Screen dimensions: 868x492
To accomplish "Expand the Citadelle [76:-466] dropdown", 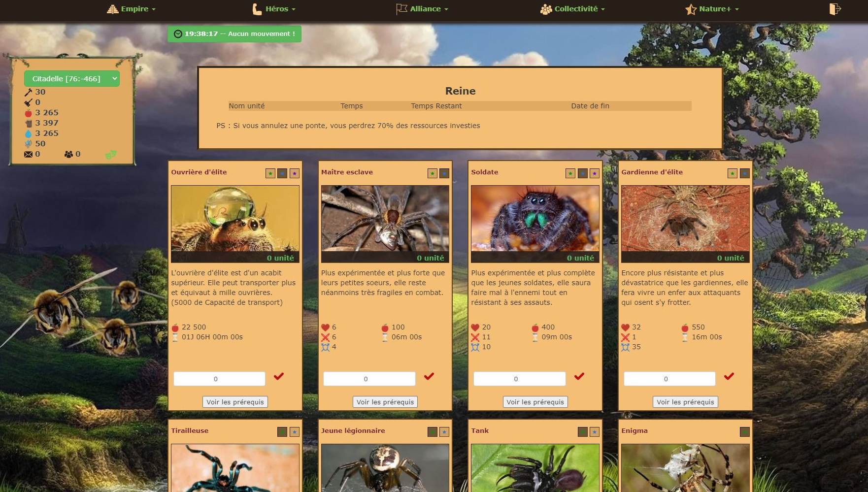I will click(72, 78).
